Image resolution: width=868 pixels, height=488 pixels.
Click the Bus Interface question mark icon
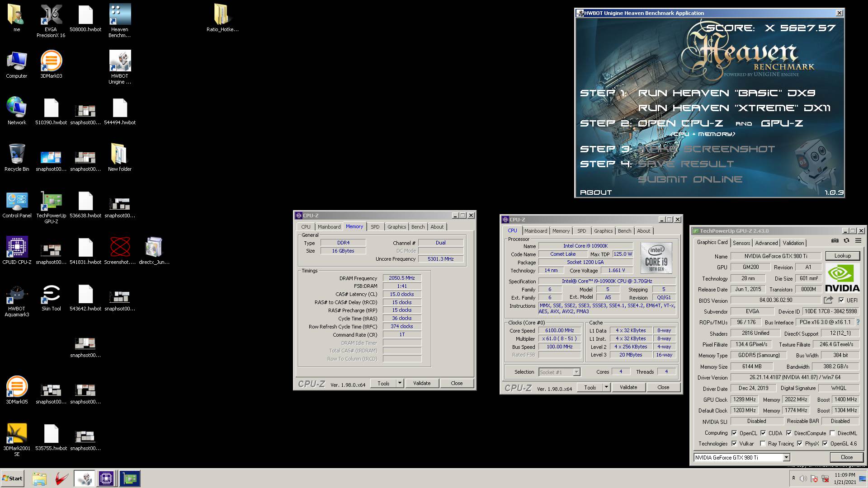tap(858, 322)
